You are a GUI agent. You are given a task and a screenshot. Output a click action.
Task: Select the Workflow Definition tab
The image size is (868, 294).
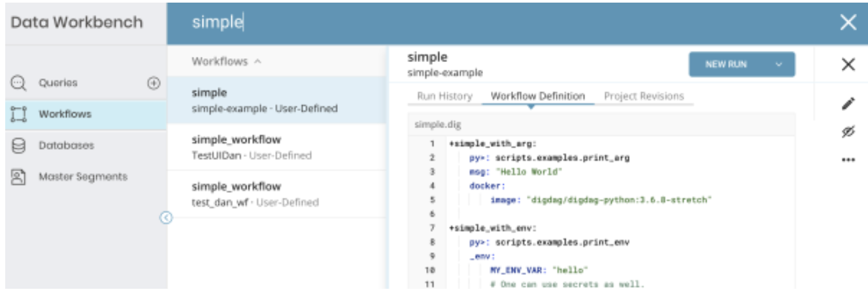click(x=537, y=96)
